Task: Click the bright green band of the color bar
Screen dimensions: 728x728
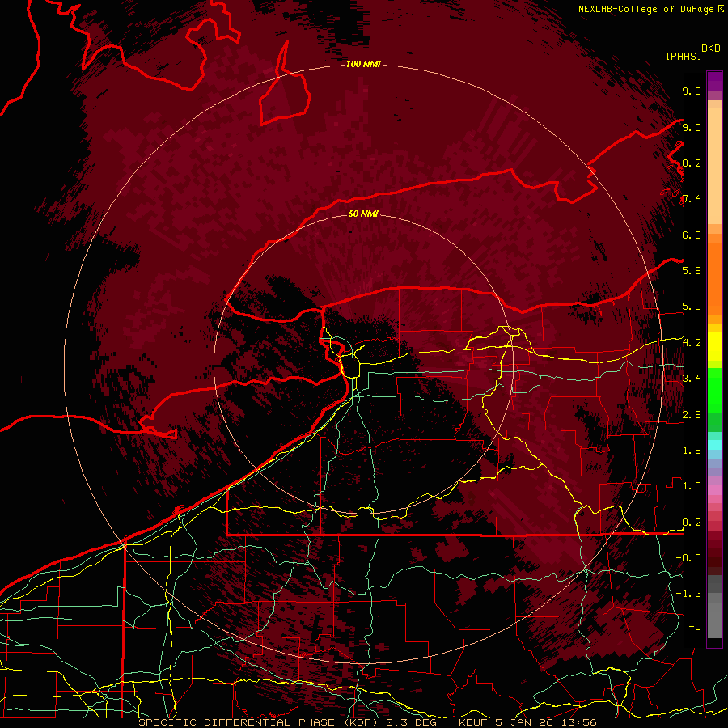Action: tap(714, 390)
